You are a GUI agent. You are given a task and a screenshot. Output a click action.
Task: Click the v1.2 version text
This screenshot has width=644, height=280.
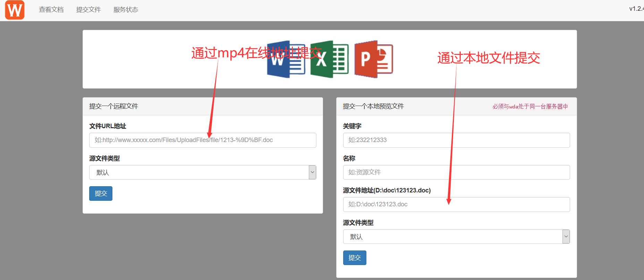click(x=636, y=9)
